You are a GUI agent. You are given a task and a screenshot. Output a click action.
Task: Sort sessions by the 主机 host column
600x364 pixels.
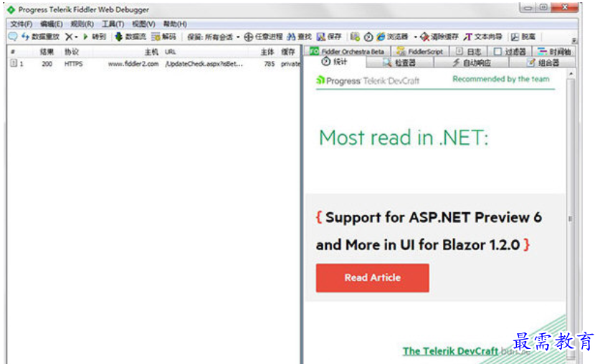click(151, 52)
